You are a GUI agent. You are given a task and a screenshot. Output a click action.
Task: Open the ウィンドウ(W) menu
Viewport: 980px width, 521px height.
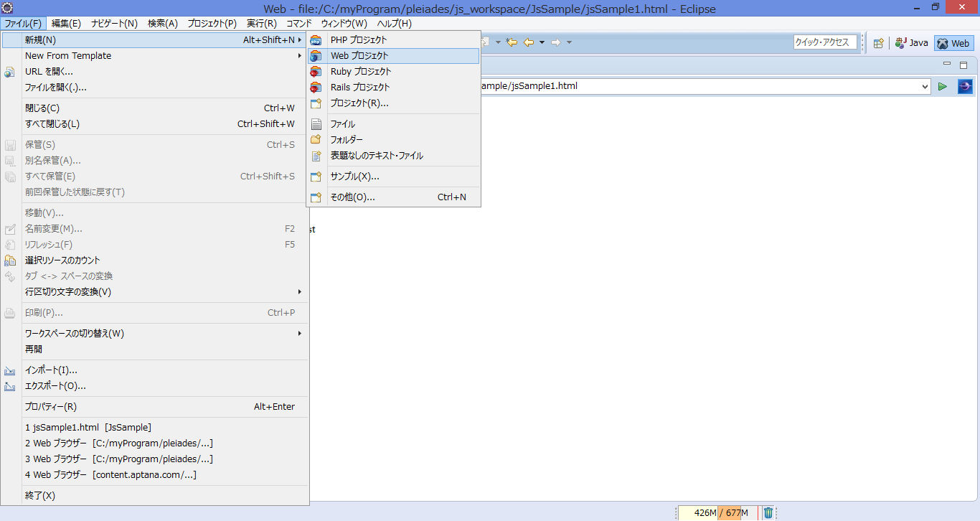coord(344,24)
